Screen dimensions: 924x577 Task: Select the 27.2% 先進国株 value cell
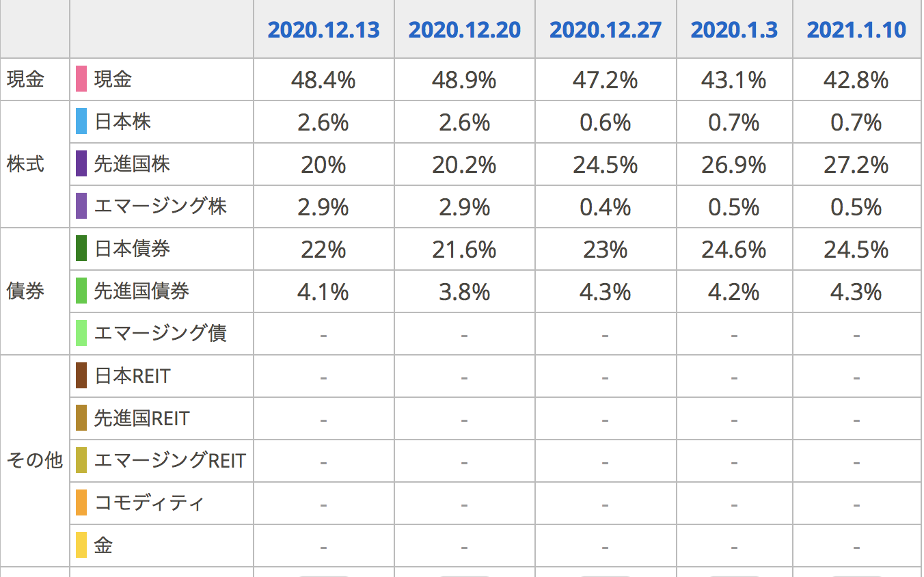coord(856,165)
